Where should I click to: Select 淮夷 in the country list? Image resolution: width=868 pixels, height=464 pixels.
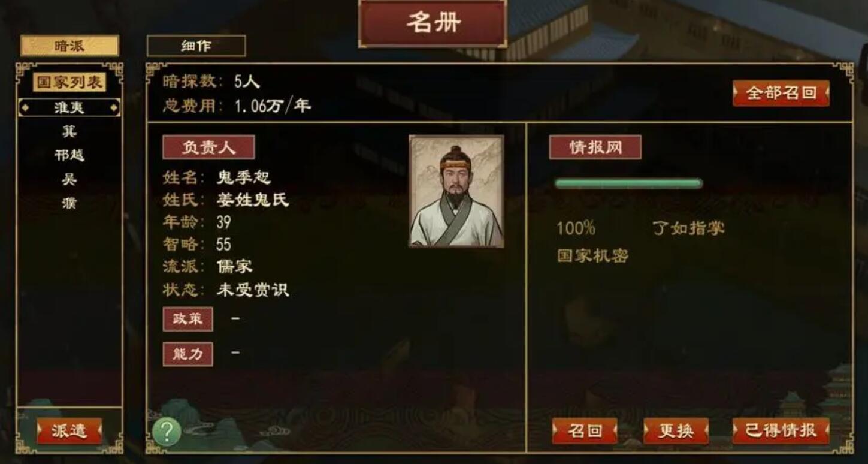click(x=69, y=108)
